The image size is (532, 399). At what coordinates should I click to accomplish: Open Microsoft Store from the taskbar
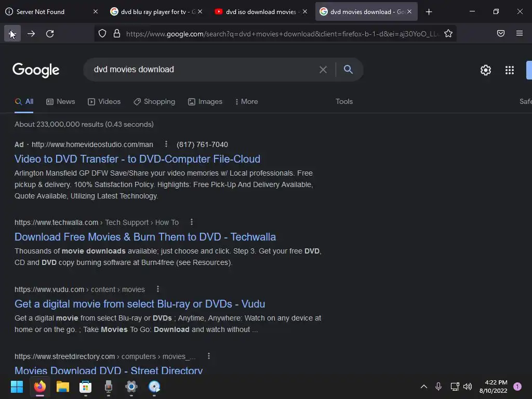click(86, 387)
